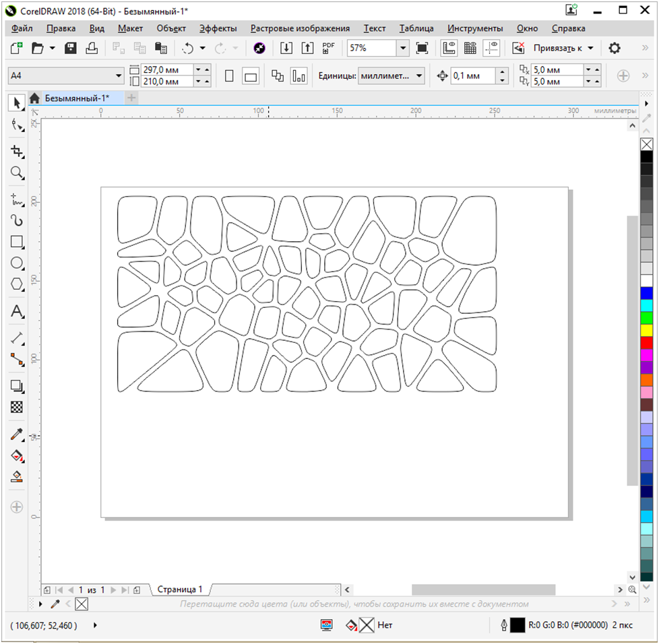Click the Search content icon
The height and width of the screenshot is (644, 659).
259,48
